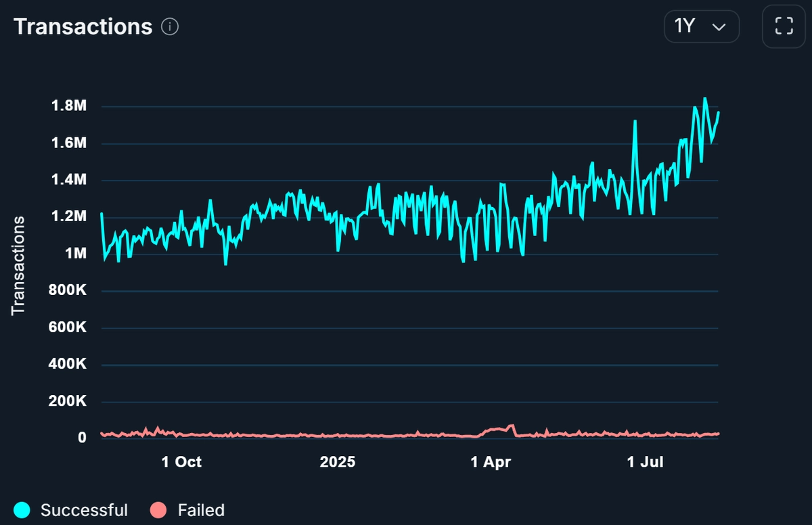Click the pink Failed legend dot
The width and height of the screenshot is (812, 525).
point(159,510)
